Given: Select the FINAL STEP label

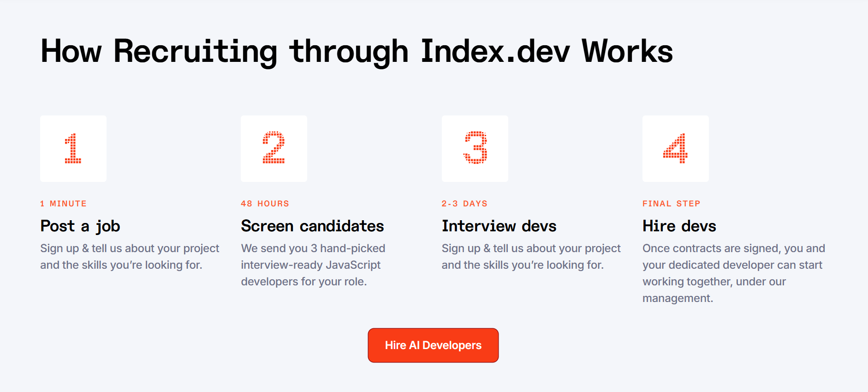Looking at the screenshot, I should [671, 203].
